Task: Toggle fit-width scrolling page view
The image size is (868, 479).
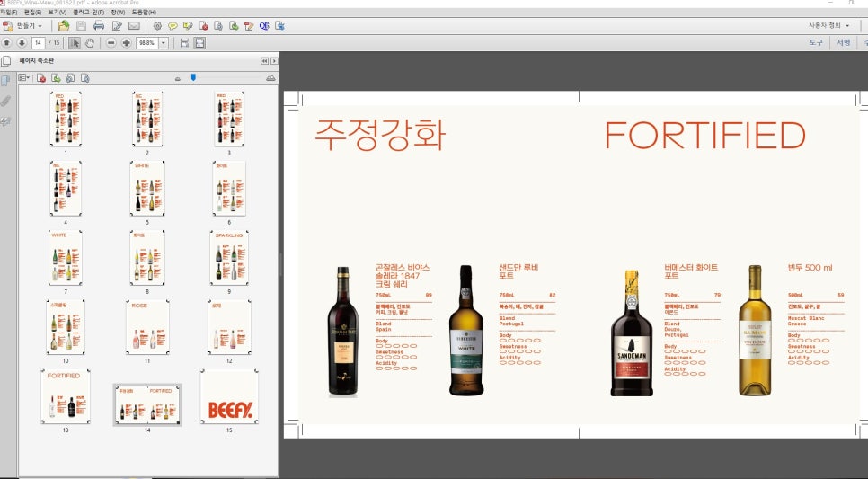Action: 184,42
